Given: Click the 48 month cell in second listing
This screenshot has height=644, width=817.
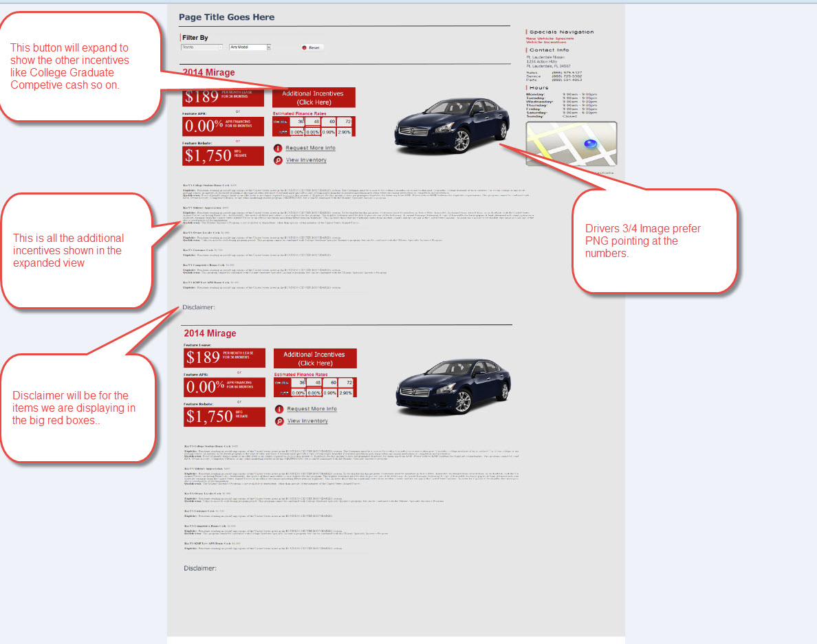Looking at the screenshot, I should click(315, 382).
